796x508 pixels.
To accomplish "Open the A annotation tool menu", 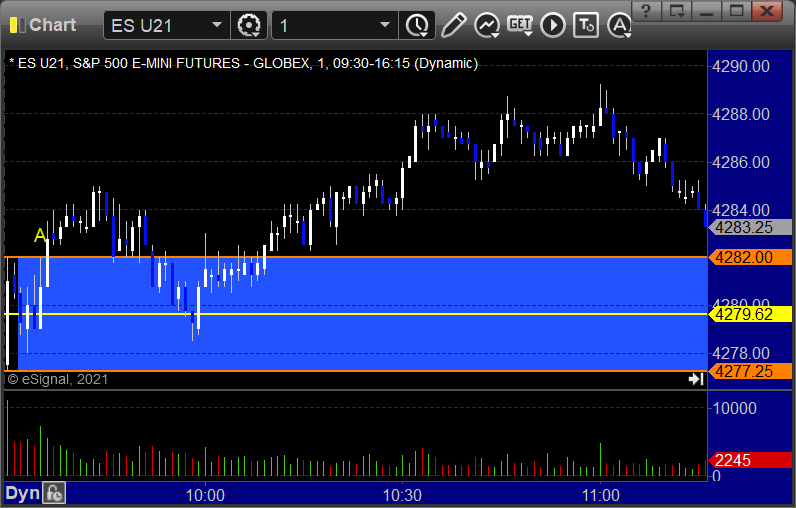I will (619, 25).
